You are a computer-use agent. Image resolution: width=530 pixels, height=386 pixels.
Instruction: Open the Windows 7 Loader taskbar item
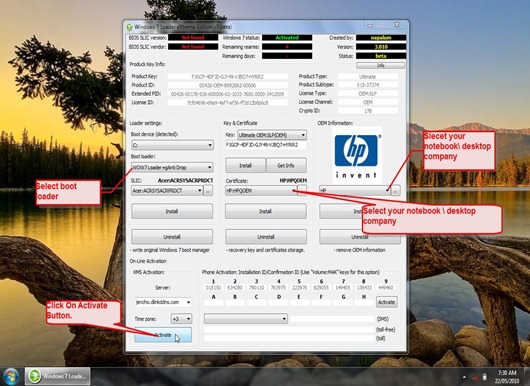pos(58,376)
